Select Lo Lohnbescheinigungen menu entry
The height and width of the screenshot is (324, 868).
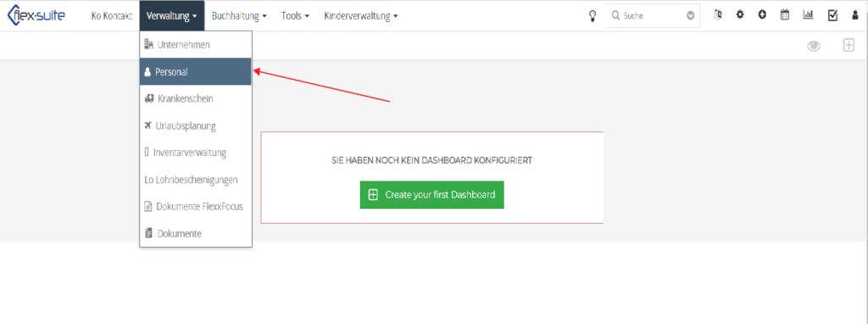[x=196, y=180]
